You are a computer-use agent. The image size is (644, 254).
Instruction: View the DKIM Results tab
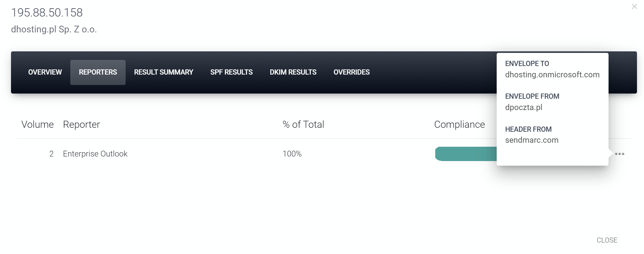(293, 72)
